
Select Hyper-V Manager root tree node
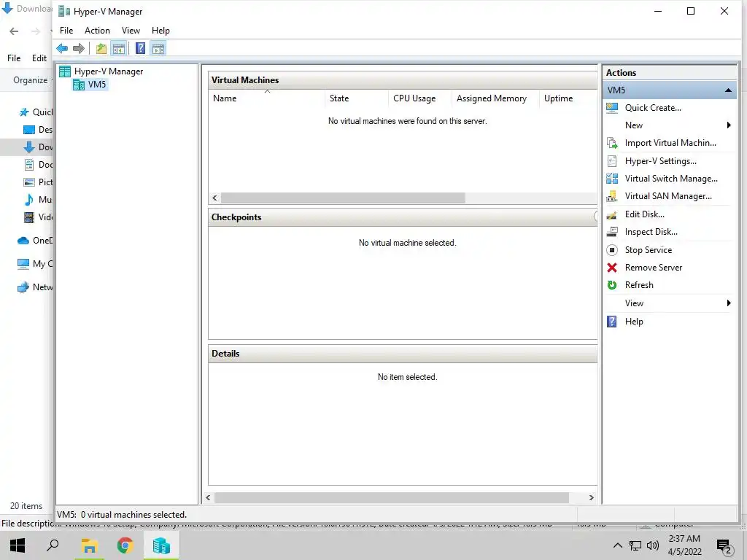click(109, 71)
